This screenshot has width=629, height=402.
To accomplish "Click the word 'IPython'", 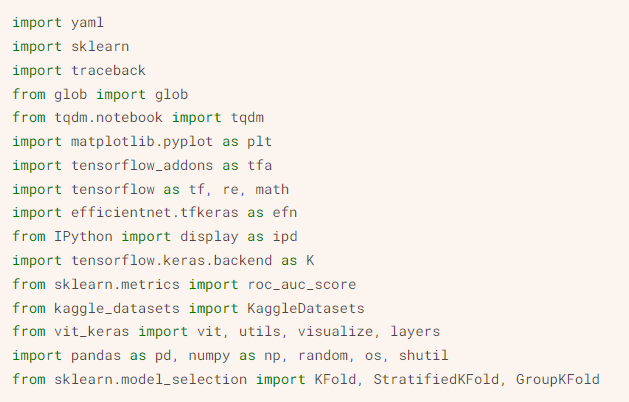I will click(x=82, y=238).
